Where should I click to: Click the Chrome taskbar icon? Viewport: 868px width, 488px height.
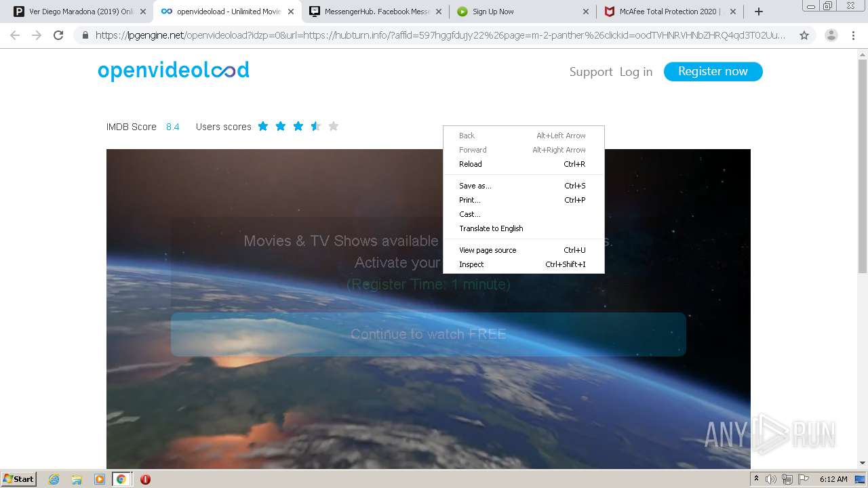pos(121,479)
